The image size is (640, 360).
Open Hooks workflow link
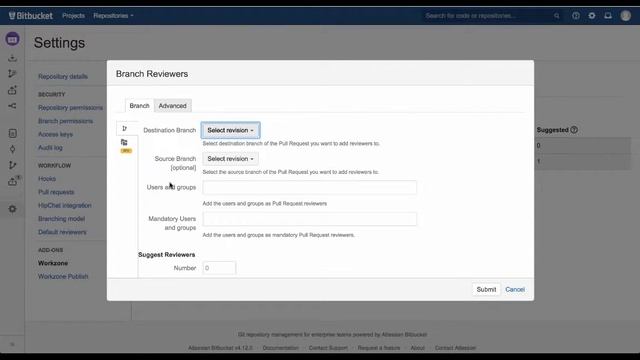point(47,179)
